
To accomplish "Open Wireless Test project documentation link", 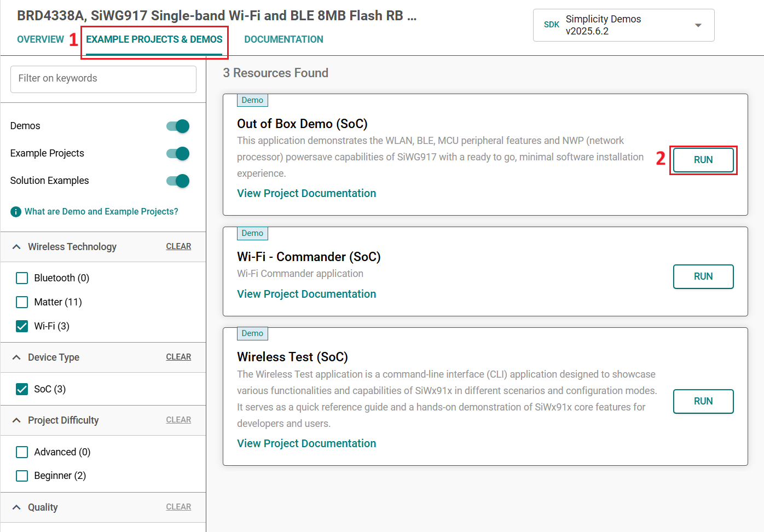I will (306, 443).
